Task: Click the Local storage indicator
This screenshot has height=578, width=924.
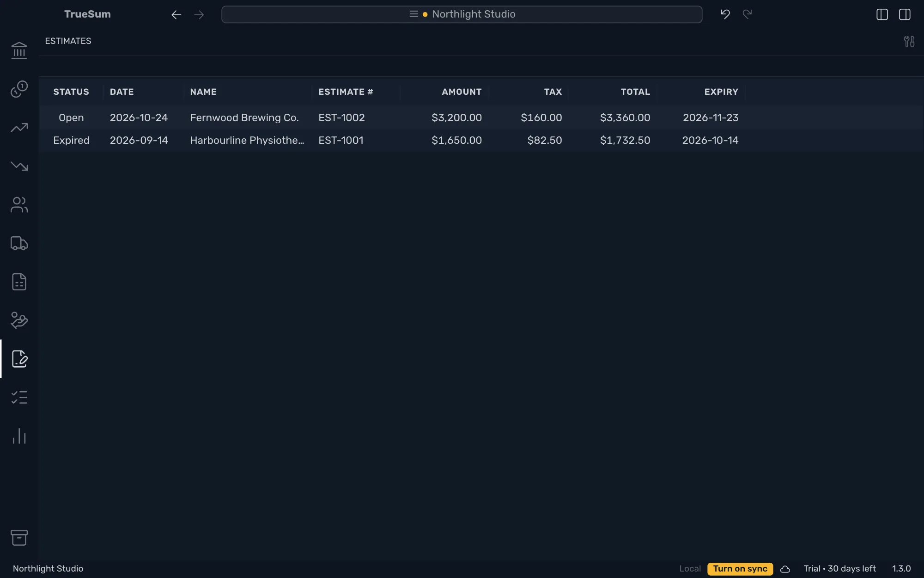Action: (690, 569)
